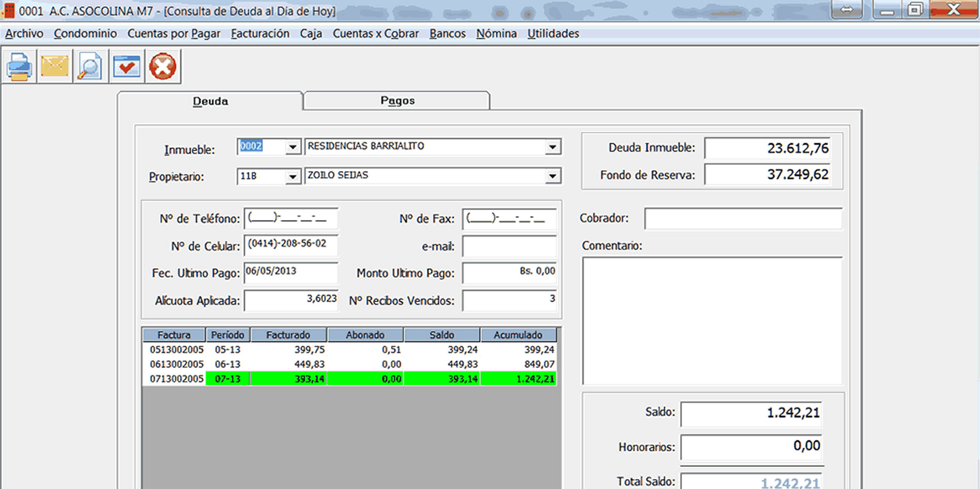Click the Cobrador input field

coord(743,219)
